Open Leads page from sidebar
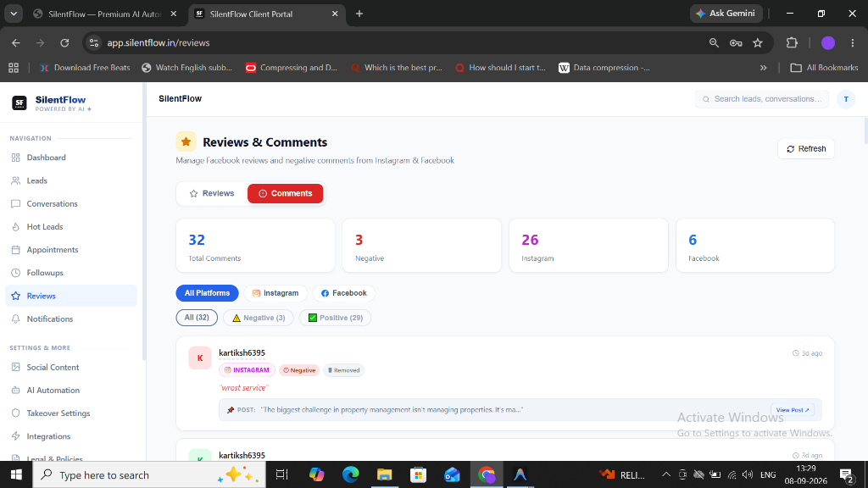The width and height of the screenshot is (868, 488). coord(71,181)
